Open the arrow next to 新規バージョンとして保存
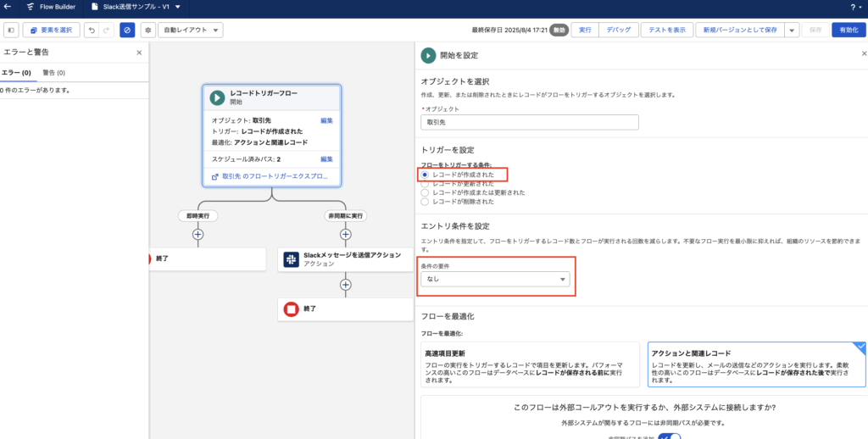 click(791, 30)
